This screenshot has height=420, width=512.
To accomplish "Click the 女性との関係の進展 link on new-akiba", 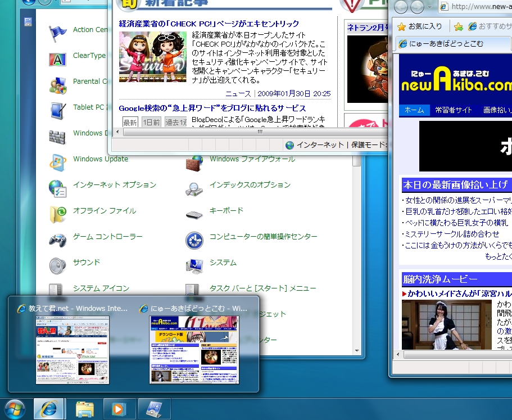I will tap(459, 200).
